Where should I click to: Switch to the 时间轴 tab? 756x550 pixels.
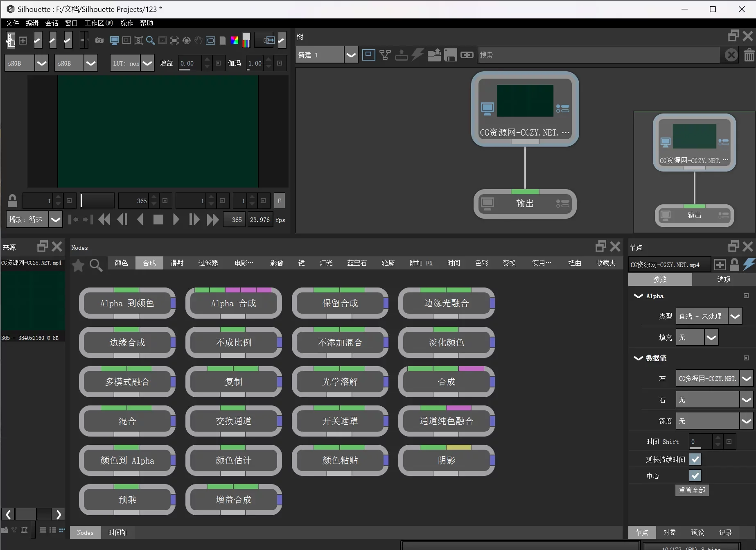pyautogui.click(x=118, y=532)
